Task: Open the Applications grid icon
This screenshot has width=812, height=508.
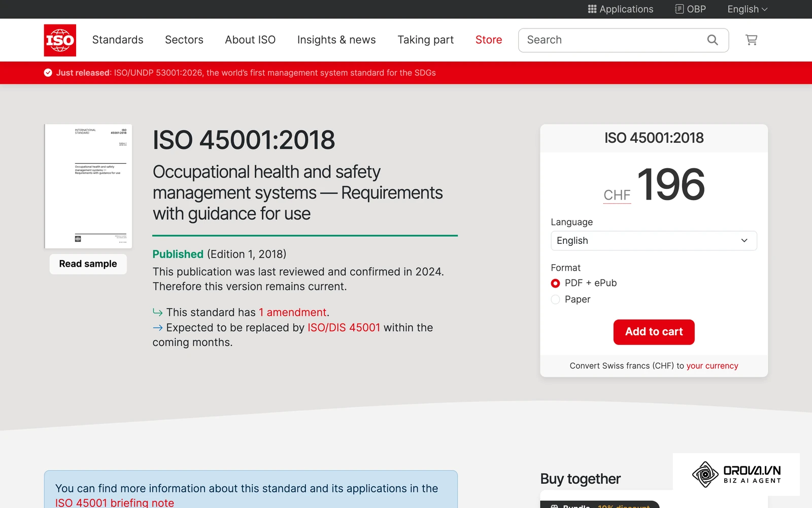Action: pos(620,9)
